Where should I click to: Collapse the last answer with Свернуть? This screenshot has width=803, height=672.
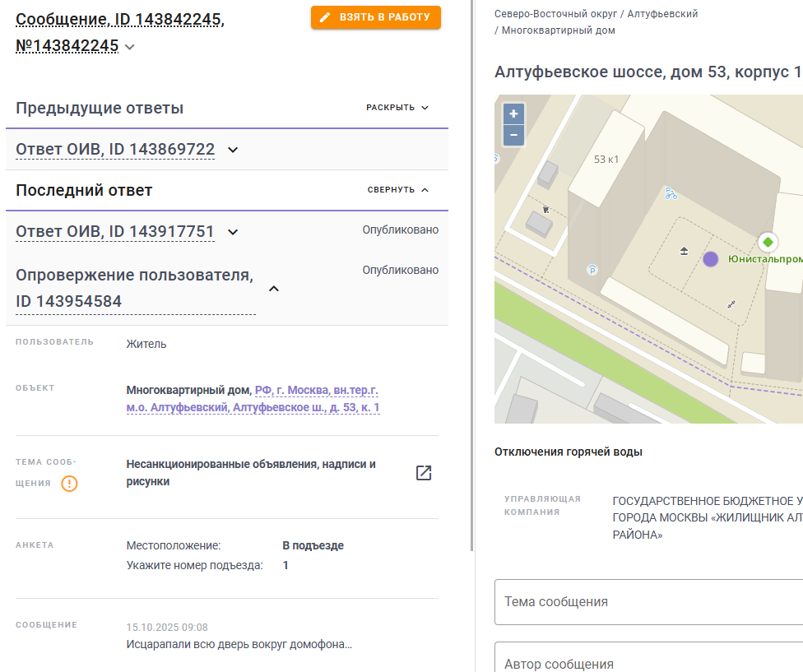coord(398,190)
